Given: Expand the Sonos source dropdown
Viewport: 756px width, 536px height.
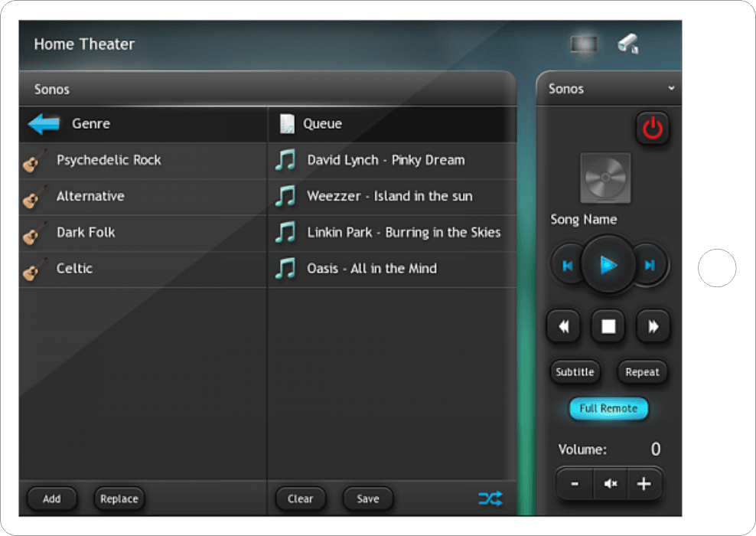Looking at the screenshot, I should pos(671,89).
